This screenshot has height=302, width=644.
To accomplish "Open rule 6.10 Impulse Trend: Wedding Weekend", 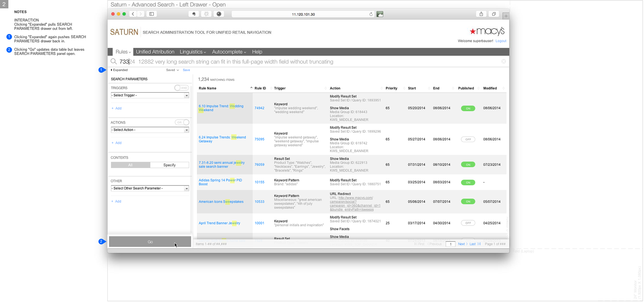I will coord(221,108).
